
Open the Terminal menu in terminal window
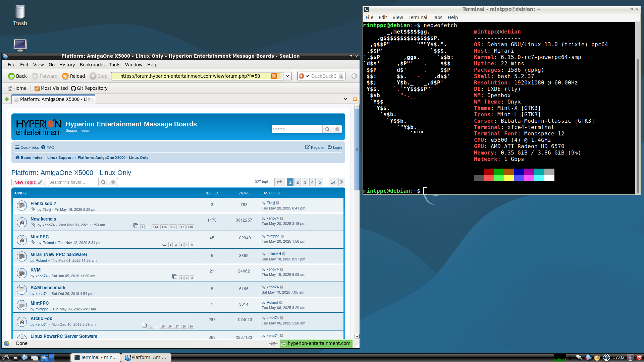point(418,17)
